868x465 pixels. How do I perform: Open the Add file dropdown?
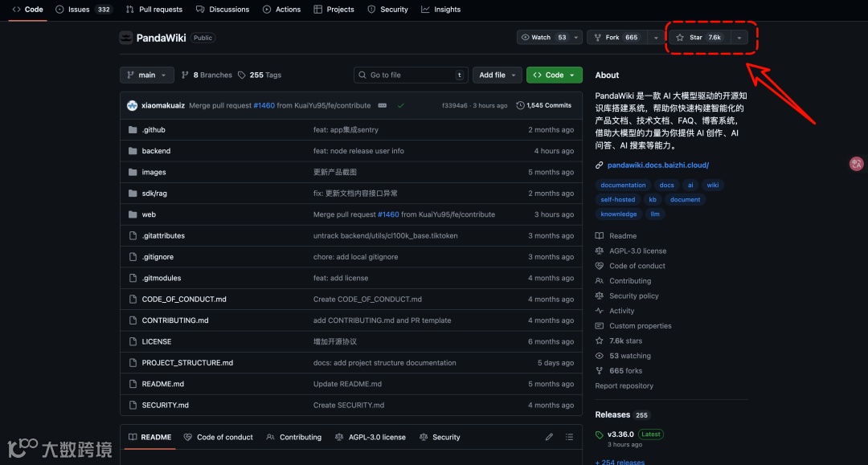coord(497,75)
